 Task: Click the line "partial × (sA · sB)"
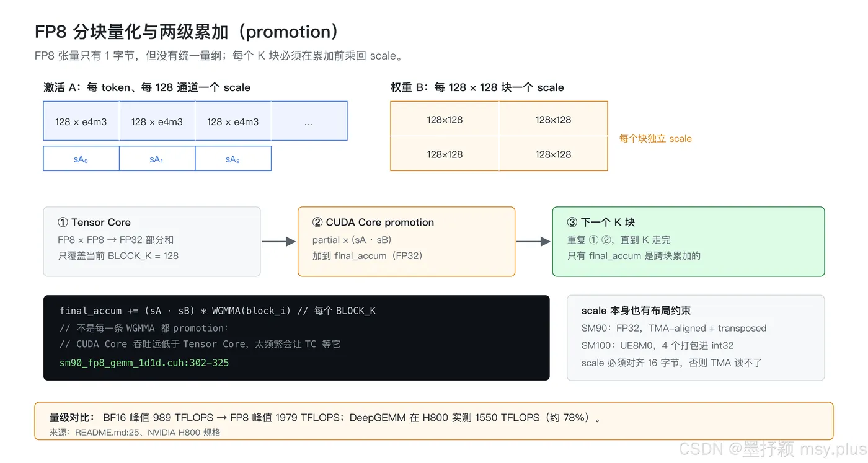pyautogui.click(x=352, y=240)
